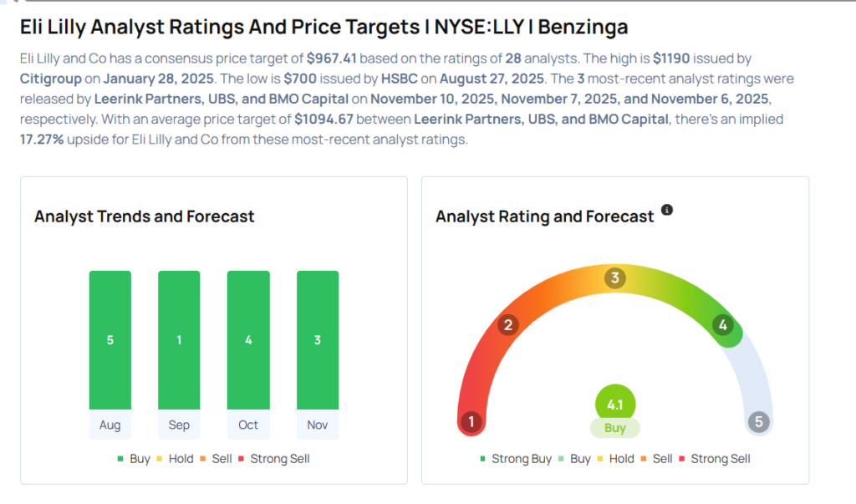Click gauge marker number 3
The width and height of the screenshot is (856, 504).
(615, 277)
